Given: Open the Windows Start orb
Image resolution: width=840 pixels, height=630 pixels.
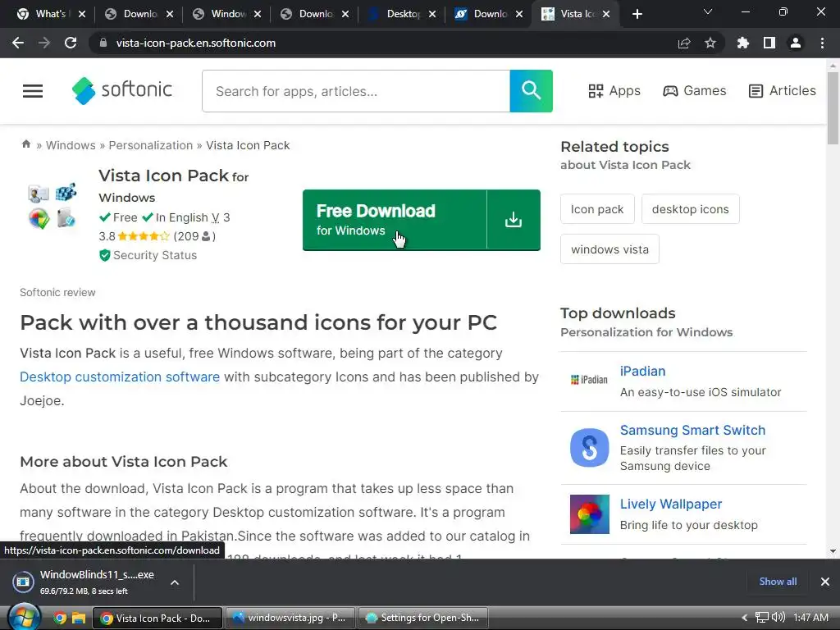Looking at the screenshot, I should tap(24, 617).
